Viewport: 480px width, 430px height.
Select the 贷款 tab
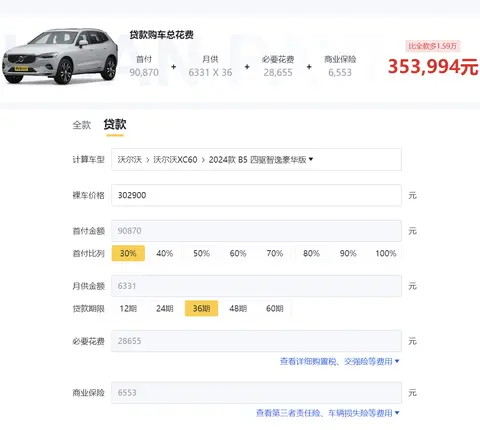tap(115, 125)
